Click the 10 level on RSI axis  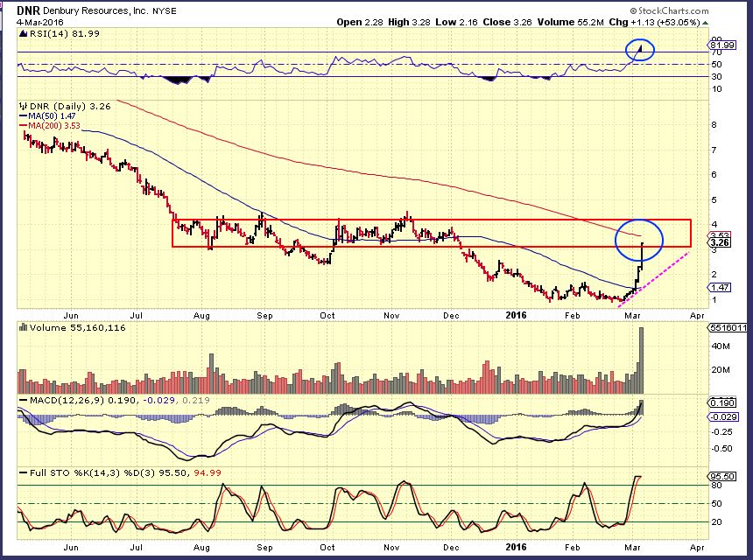716,89
